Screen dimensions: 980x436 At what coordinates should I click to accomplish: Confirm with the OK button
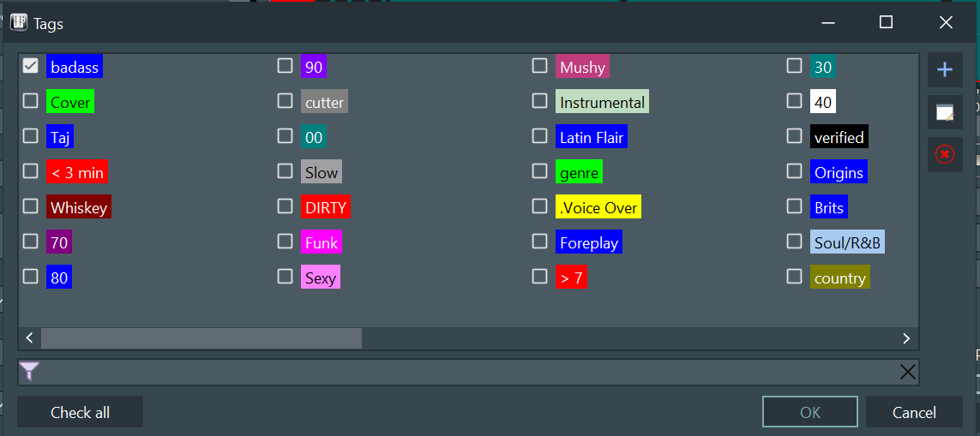pyautogui.click(x=810, y=412)
